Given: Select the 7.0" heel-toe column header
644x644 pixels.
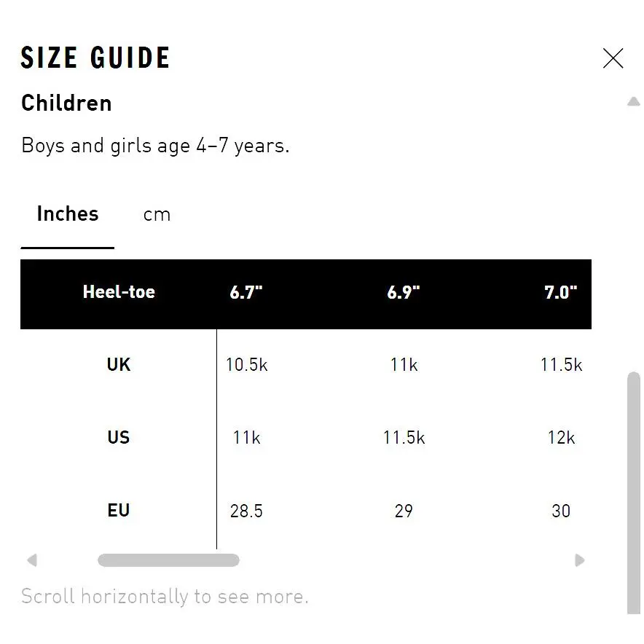Looking at the screenshot, I should click(561, 292).
